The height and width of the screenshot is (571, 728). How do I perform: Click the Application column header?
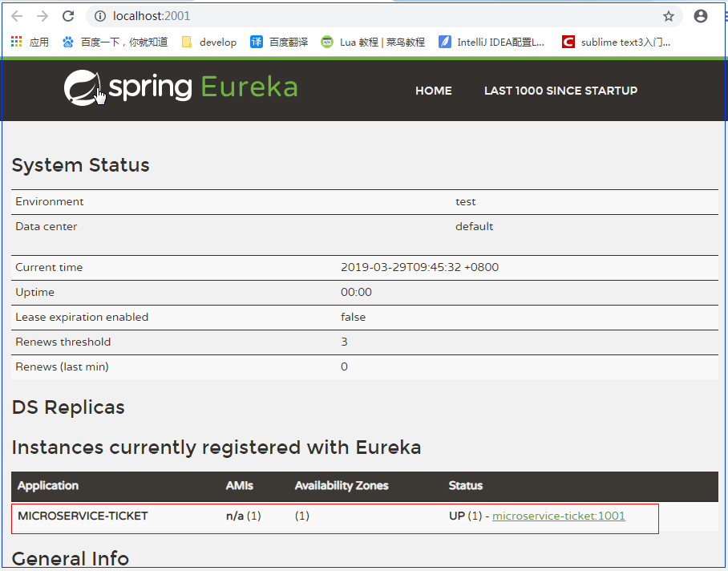pos(48,485)
